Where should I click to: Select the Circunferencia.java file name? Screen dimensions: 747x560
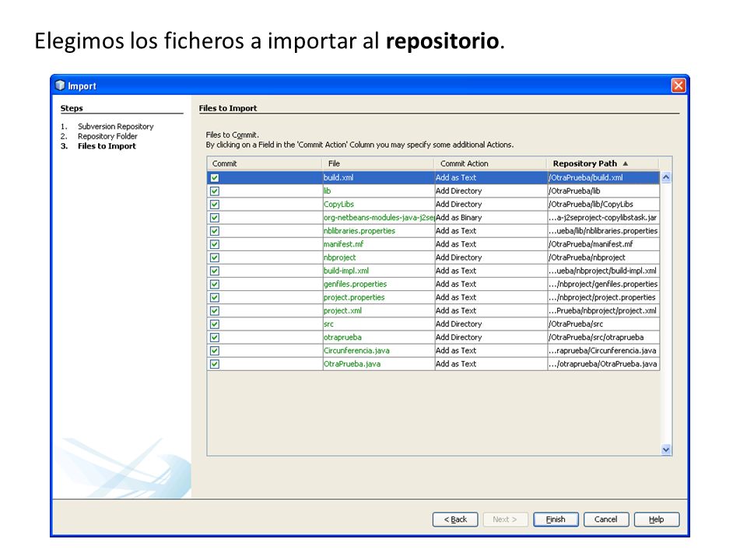pos(357,351)
